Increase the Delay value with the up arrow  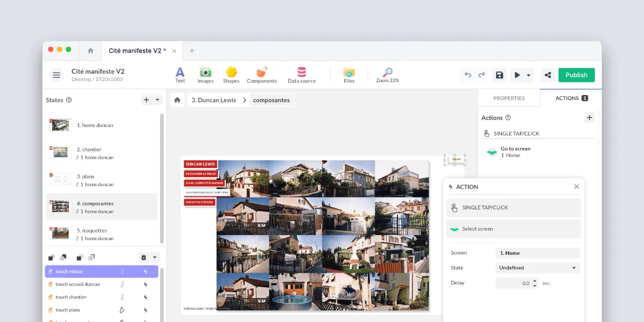pyautogui.click(x=535, y=281)
